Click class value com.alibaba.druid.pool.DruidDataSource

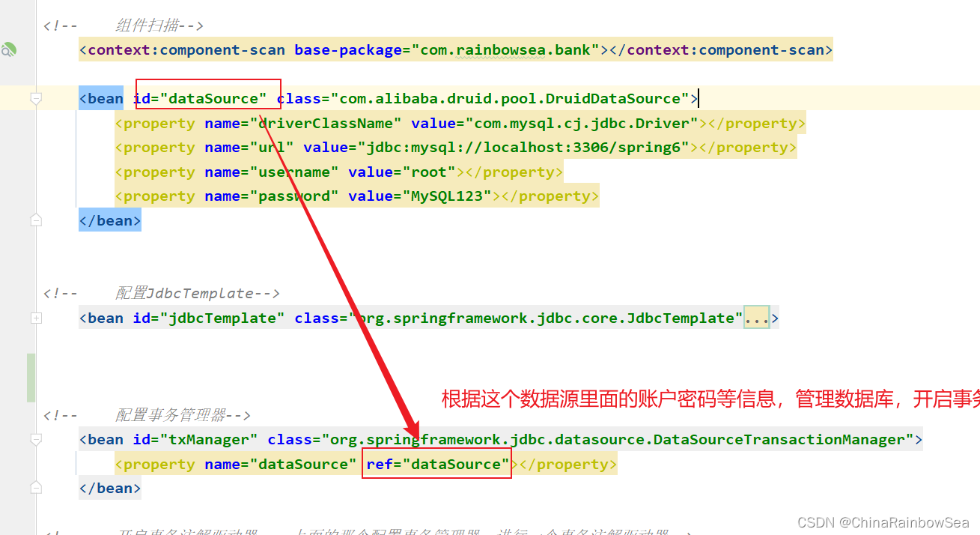510,98
